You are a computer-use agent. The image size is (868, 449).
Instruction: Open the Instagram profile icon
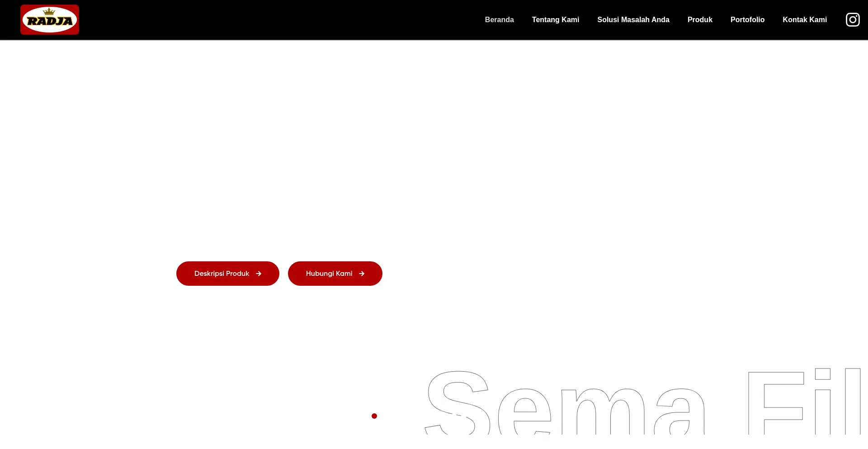tap(852, 20)
